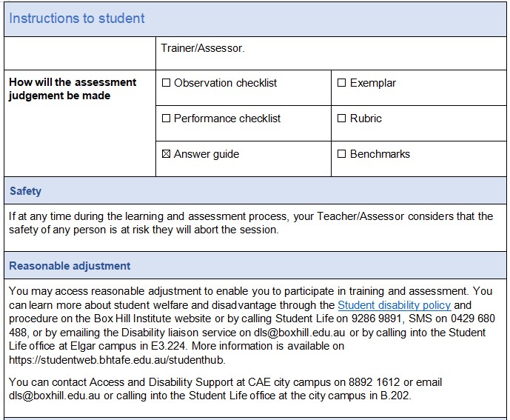The width and height of the screenshot is (510, 420).
Task: Click the 'How will the assessment judgement be made' cell
Action: click(73, 89)
